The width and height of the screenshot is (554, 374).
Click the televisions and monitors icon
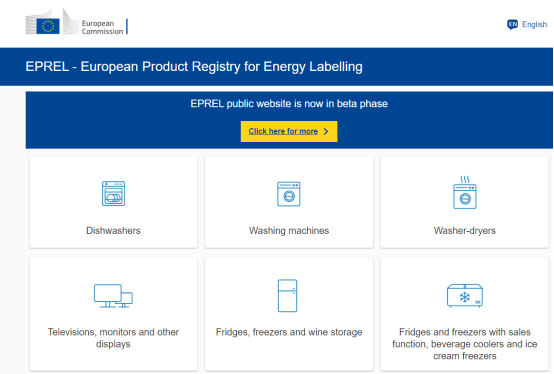(113, 296)
